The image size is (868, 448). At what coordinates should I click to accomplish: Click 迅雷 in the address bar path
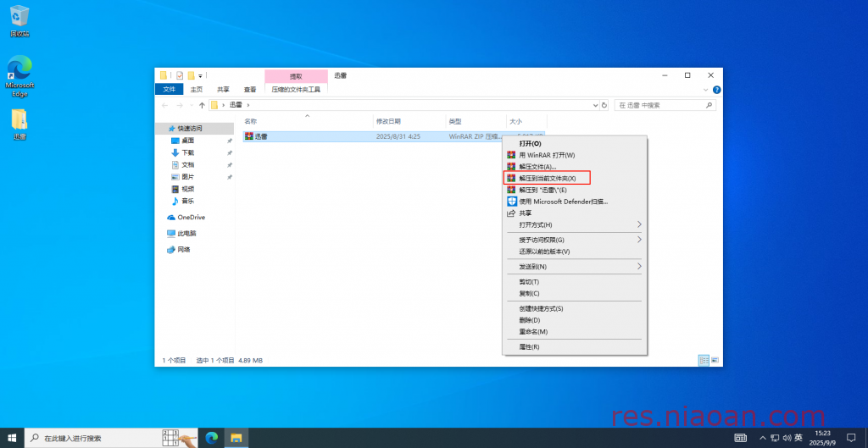coord(236,105)
